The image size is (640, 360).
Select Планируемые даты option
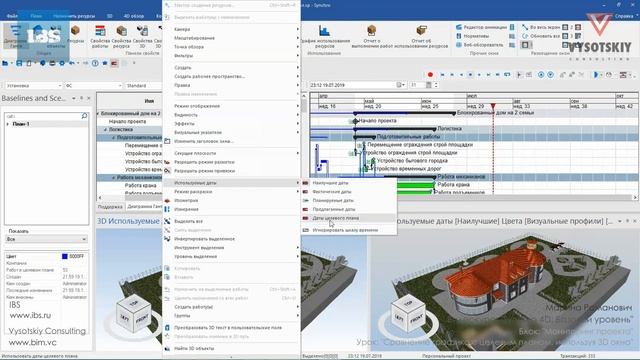(333, 200)
